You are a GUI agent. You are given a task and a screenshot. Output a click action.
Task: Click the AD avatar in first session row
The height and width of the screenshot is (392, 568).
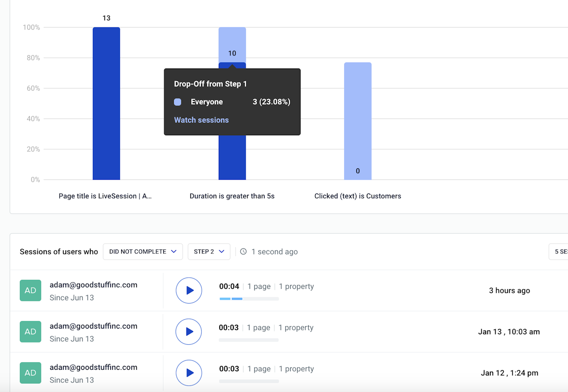[30, 290]
